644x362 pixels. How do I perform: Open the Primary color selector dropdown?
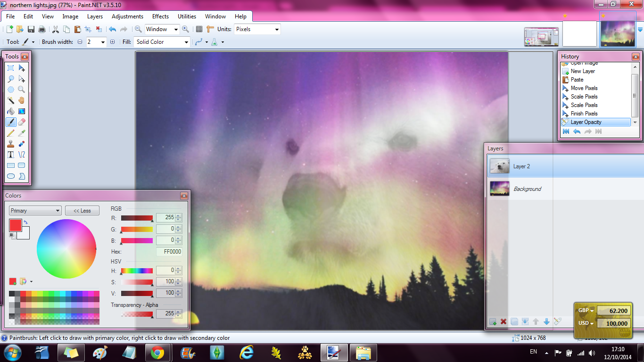35,211
